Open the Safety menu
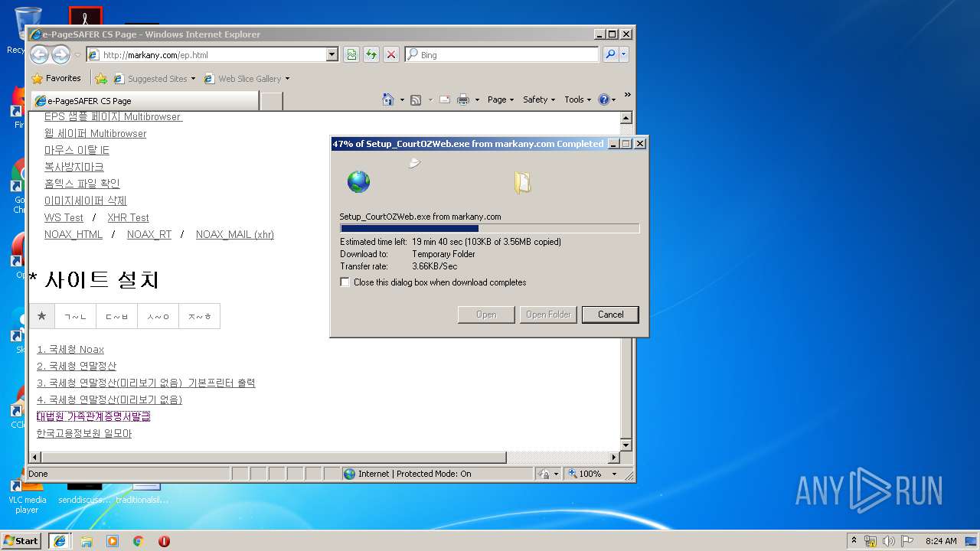Viewport: 980px width, 551px height. [539, 99]
